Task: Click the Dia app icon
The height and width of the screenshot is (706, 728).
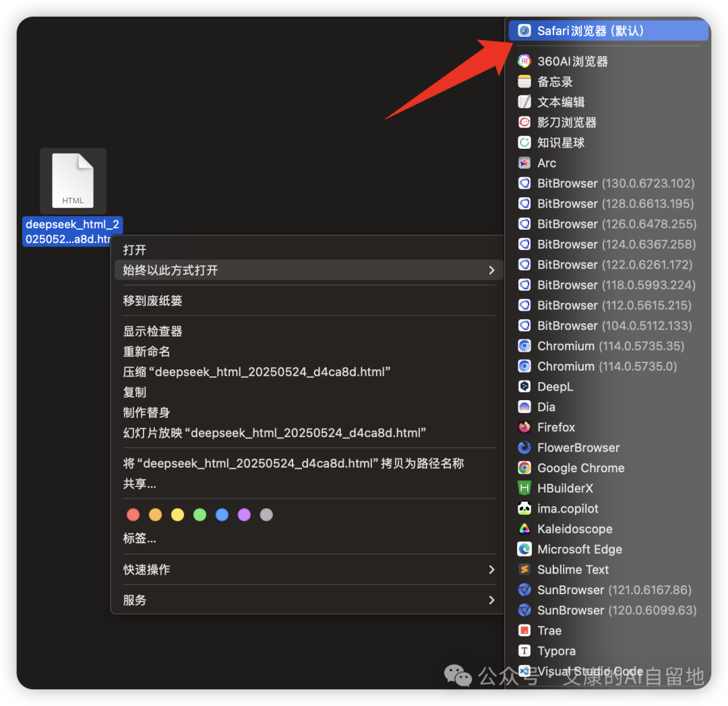Action: [x=524, y=407]
